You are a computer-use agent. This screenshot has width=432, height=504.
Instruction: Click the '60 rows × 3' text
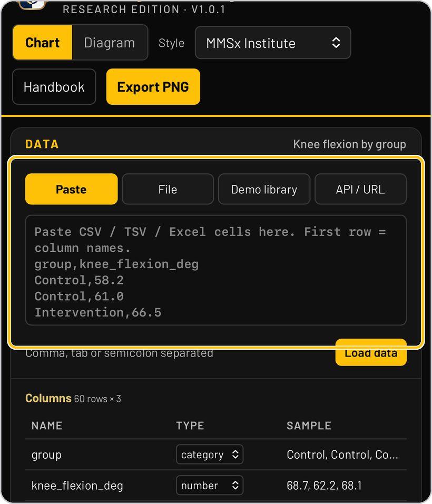[97, 399]
